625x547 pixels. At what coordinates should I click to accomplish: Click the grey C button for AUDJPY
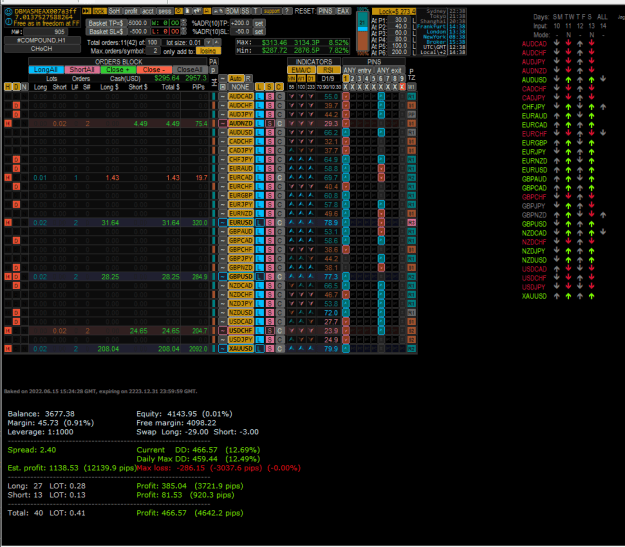pos(280,114)
